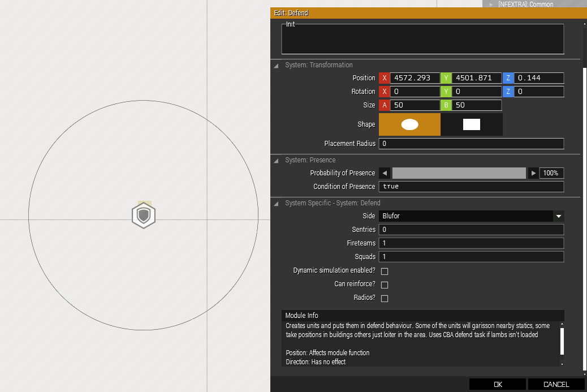Image resolution: width=587 pixels, height=392 pixels.
Task: Select the Defend module shield icon
Action: coord(144,216)
